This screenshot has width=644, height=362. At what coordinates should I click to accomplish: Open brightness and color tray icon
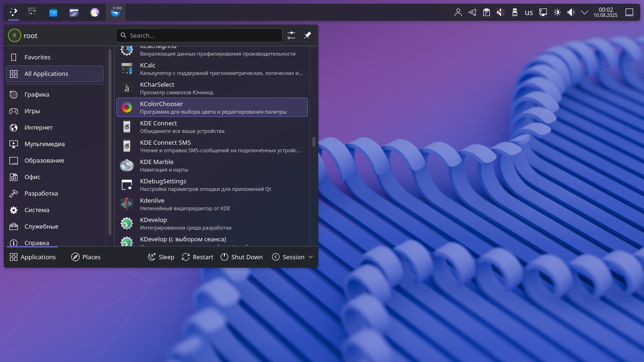click(557, 13)
